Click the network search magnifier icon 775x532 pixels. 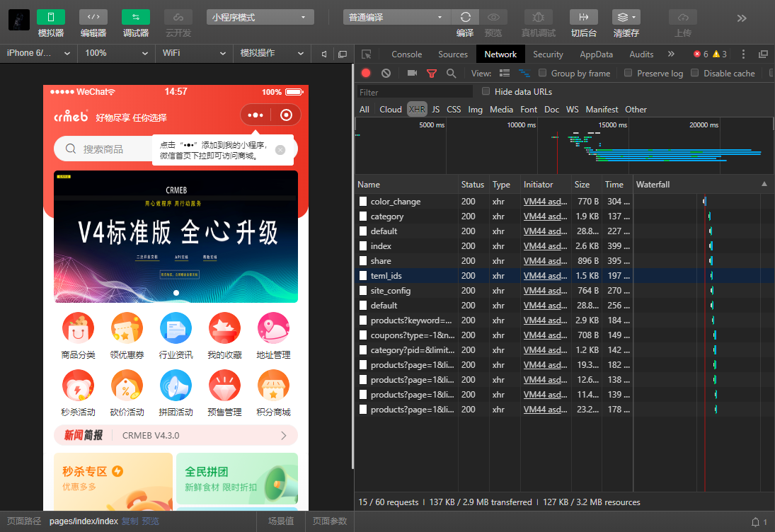coord(451,73)
